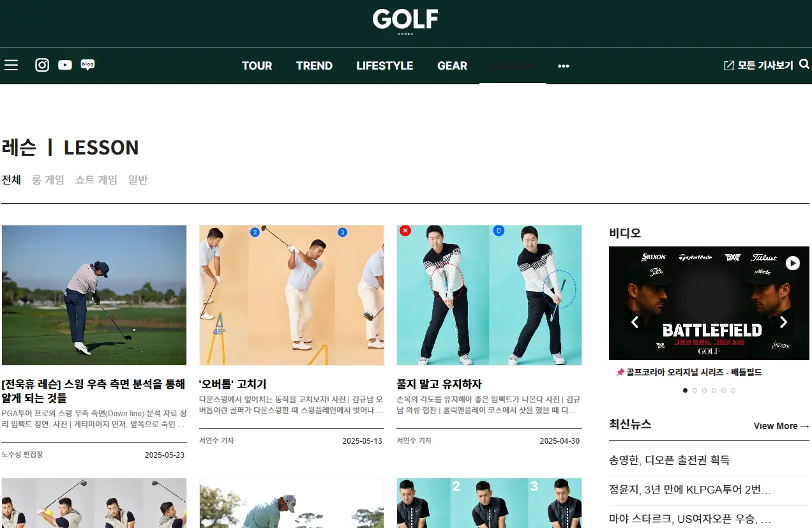Click the search magnifier icon

(x=804, y=64)
